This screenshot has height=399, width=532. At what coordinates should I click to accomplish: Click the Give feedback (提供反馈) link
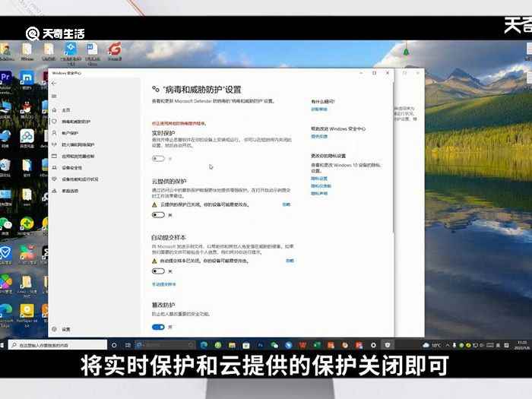[x=319, y=136]
